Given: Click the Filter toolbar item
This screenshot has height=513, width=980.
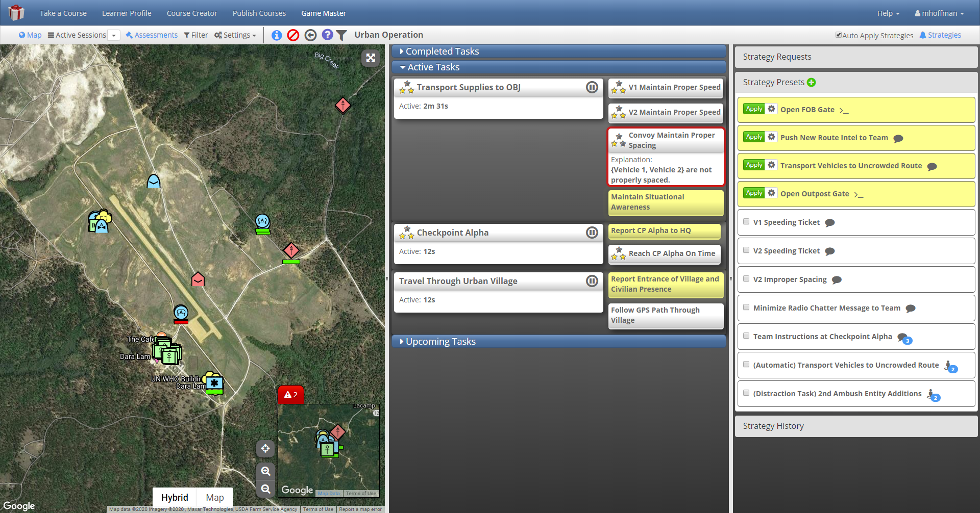Looking at the screenshot, I should [x=196, y=35].
